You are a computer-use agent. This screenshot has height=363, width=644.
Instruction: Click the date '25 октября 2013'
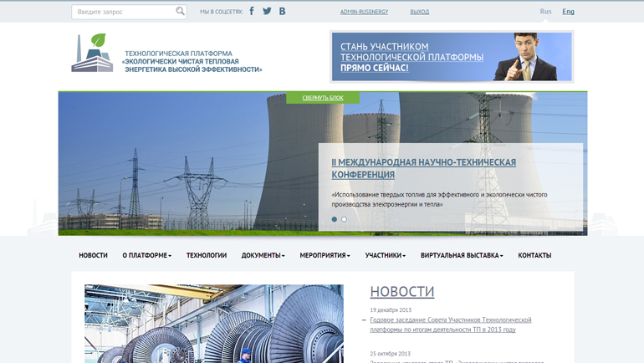[x=391, y=354]
